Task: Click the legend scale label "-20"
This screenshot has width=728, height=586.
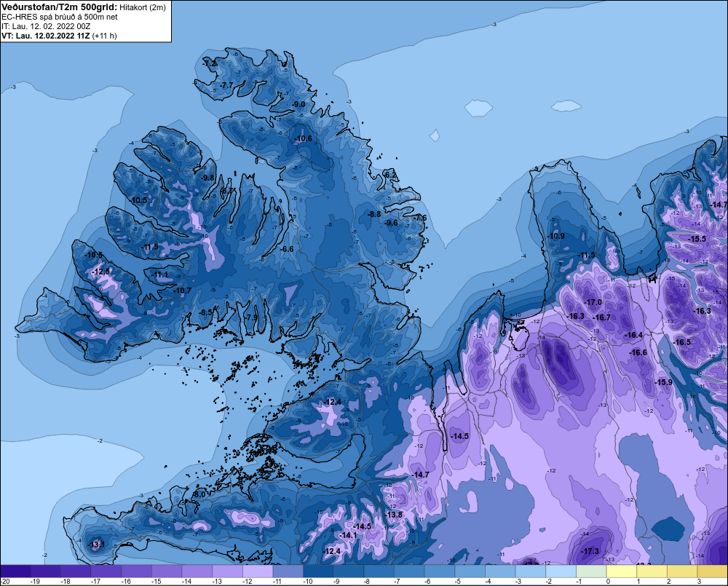Action: pyautogui.click(x=6, y=582)
